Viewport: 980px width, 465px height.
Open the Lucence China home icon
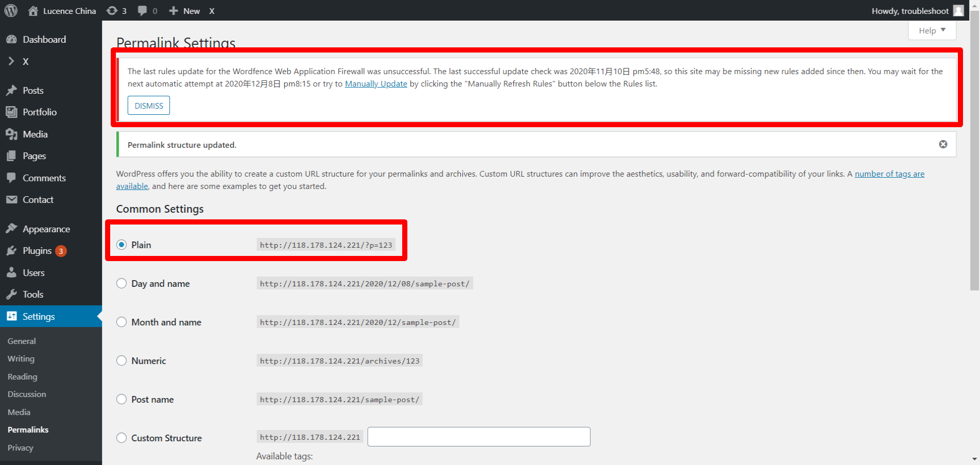[33, 11]
